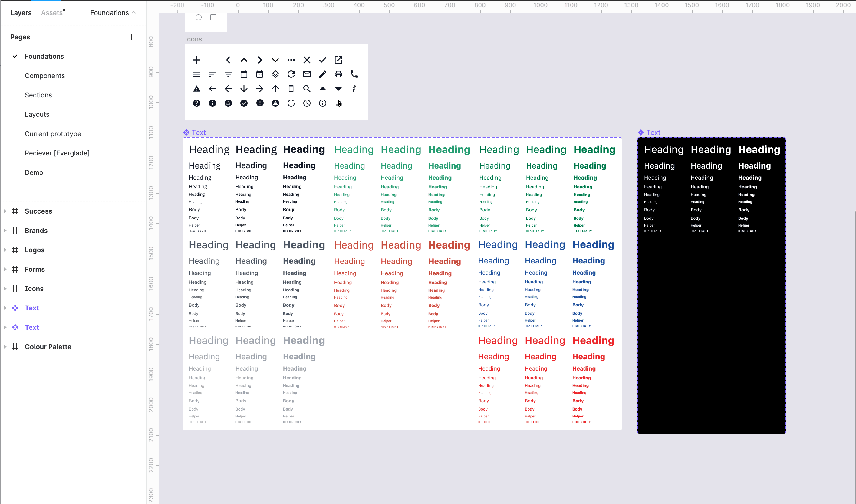Expand the Colour Palette layer
This screenshot has width=856, height=504.
(x=5, y=347)
